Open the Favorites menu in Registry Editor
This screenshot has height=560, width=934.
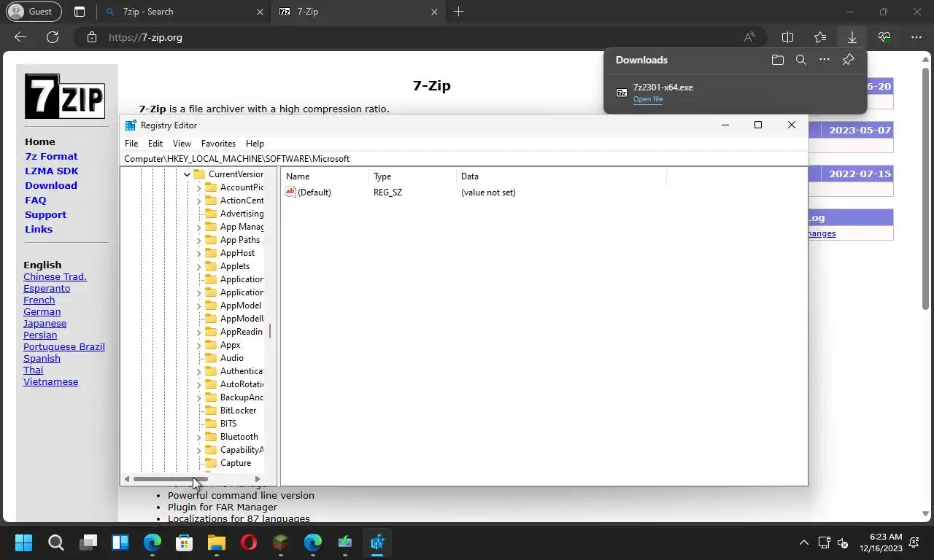[x=218, y=144]
